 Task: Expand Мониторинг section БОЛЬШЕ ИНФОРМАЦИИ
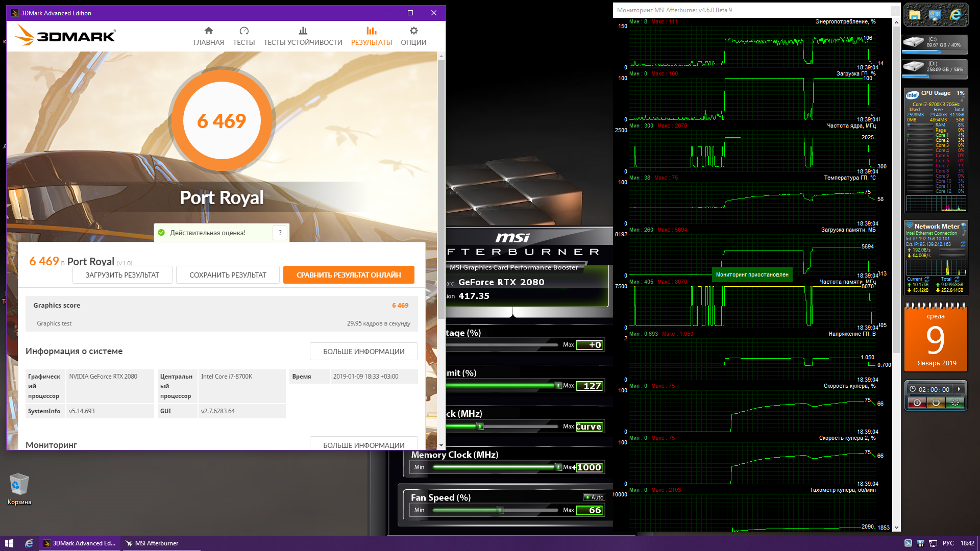[x=363, y=445]
